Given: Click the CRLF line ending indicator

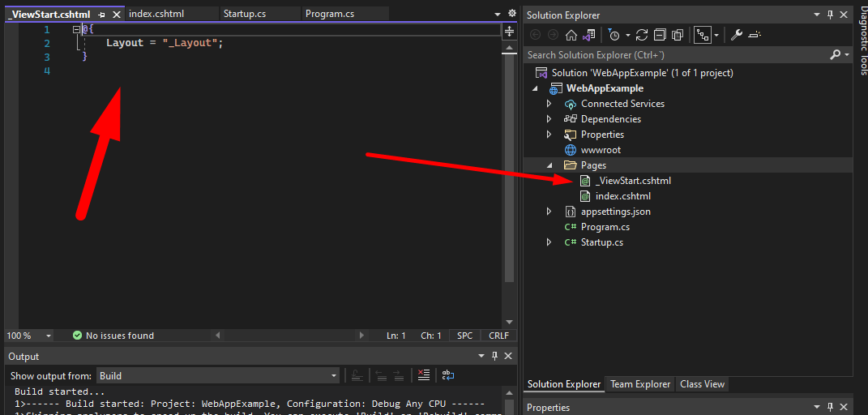Looking at the screenshot, I should pyautogui.click(x=498, y=336).
